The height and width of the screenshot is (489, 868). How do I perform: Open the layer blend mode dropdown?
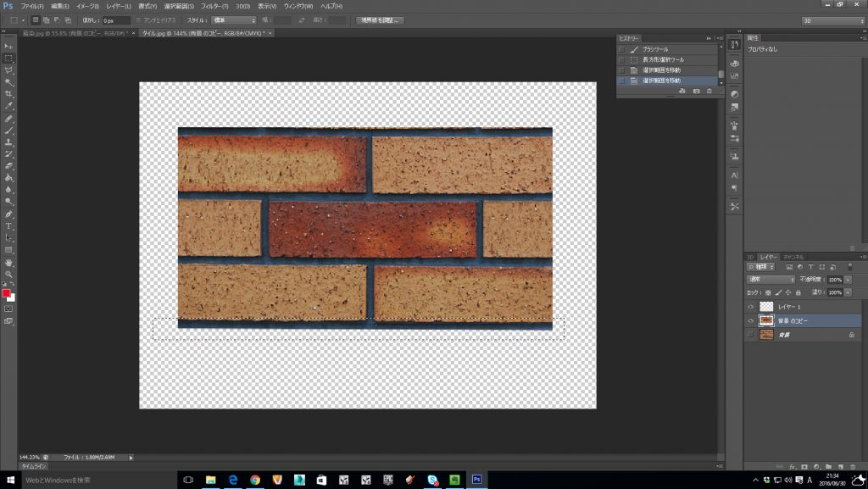(x=770, y=280)
